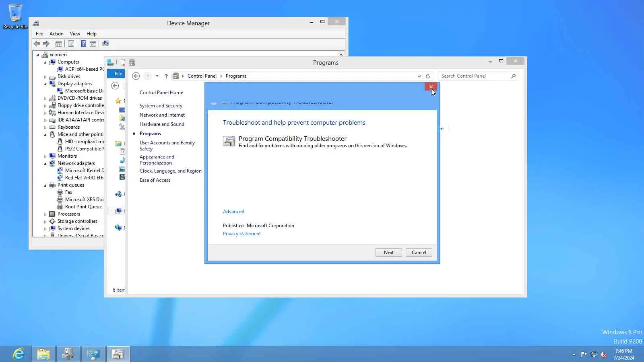
Task: Click the Search Control Panel field
Action: tap(478, 76)
